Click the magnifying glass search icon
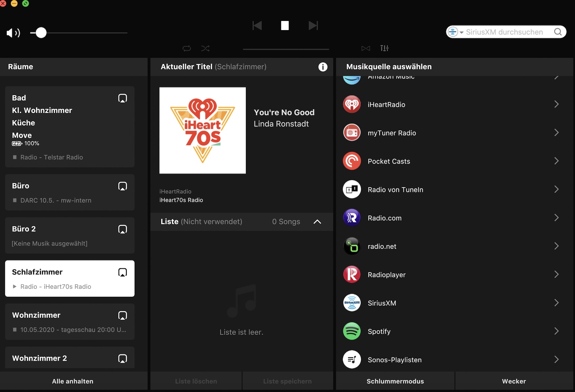The width and height of the screenshot is (575, 392). coord(558,32)
